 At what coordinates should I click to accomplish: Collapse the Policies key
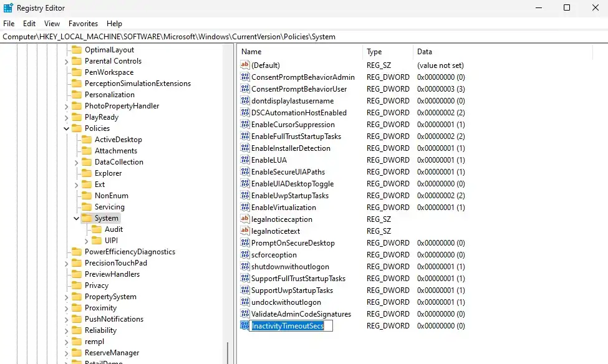click(x=66, y=128)
